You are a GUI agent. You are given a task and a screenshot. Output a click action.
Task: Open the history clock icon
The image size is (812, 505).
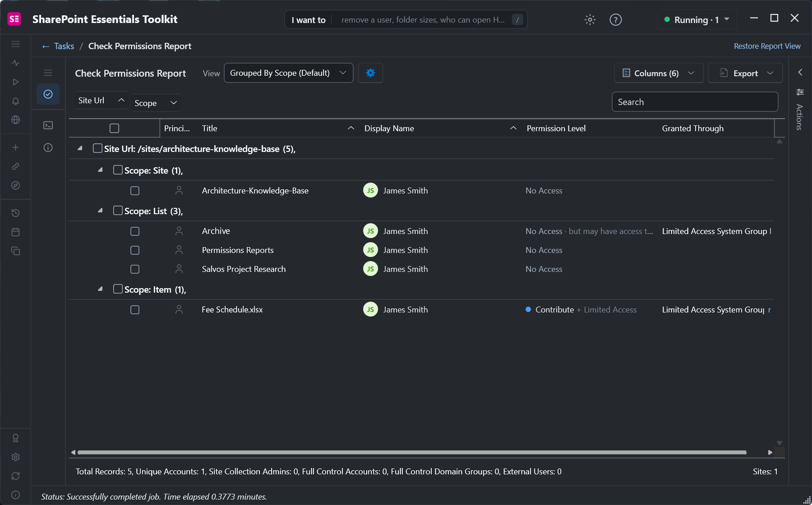[15, 213]
